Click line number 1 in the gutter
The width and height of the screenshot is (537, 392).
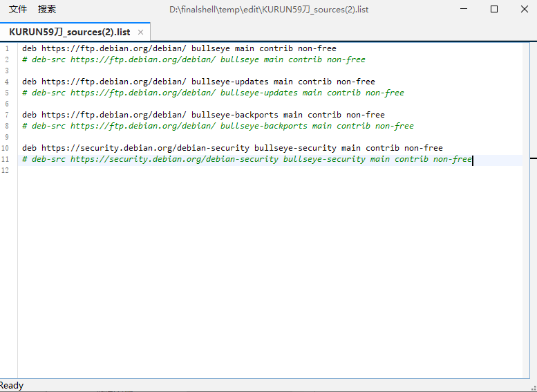point(6,48)
